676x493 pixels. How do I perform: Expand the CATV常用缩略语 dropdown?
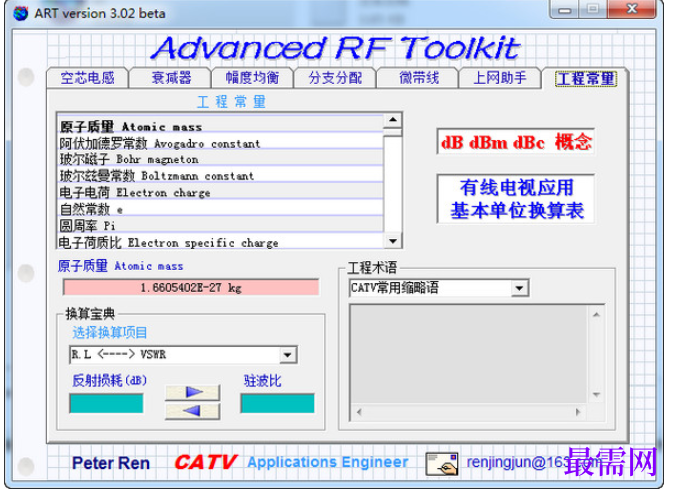[520, 288]
